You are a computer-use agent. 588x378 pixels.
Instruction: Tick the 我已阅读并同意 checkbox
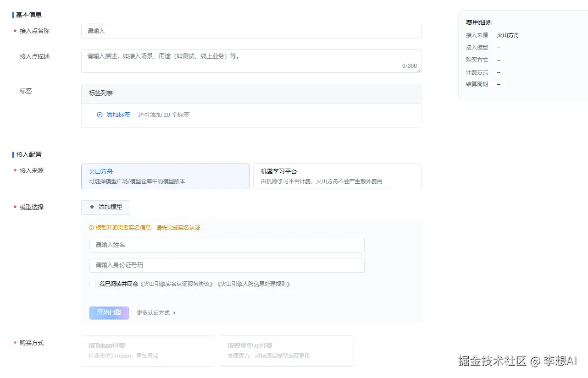[93, 284]
